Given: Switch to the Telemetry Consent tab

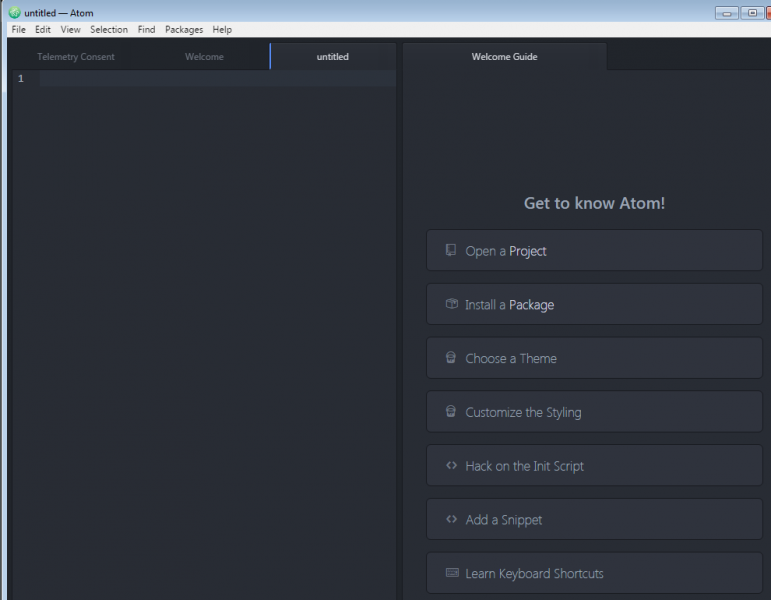Looking at the screenshot, I should click(76, 57).
